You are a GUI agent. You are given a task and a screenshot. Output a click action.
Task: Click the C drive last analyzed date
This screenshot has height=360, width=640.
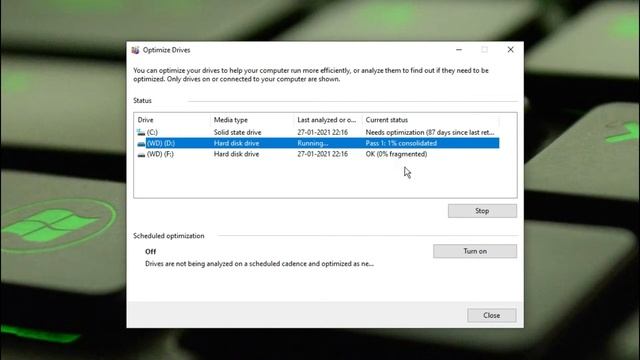[322, 132]
